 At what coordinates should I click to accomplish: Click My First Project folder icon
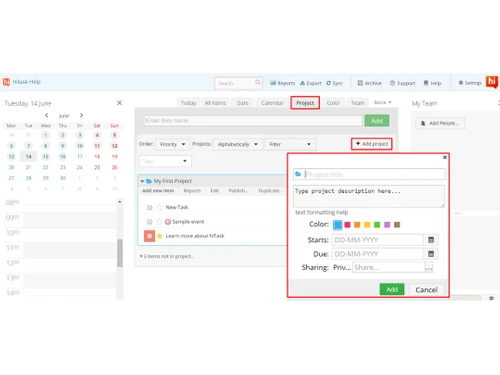pyautogui.click(x=149, y=181)
